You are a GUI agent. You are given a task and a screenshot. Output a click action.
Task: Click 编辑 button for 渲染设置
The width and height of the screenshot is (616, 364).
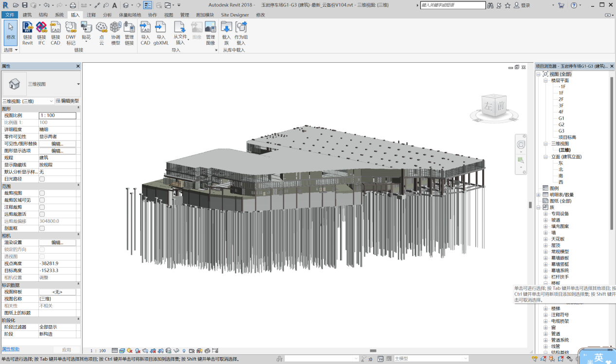(x=57, y=242)
